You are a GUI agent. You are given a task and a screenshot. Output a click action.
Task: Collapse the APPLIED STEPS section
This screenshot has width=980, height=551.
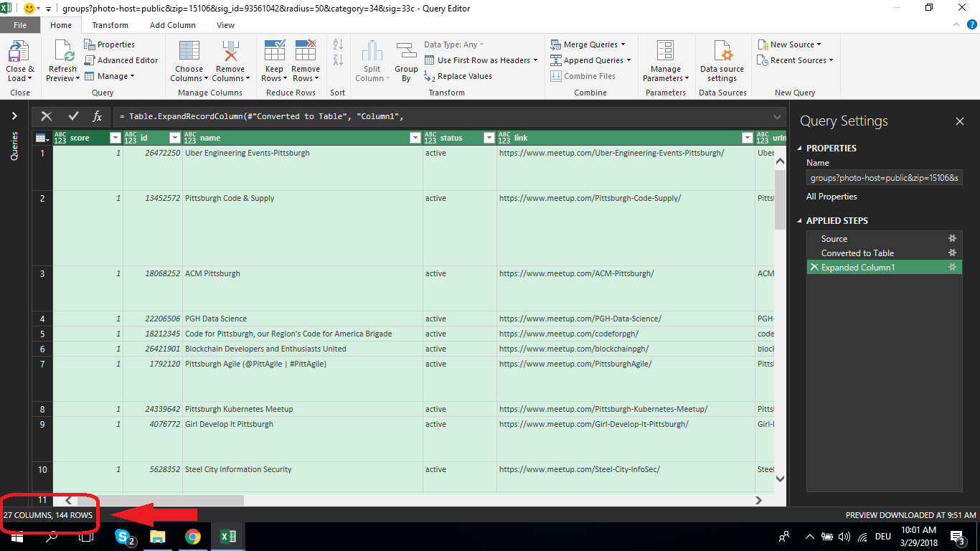tap(806, 220)
